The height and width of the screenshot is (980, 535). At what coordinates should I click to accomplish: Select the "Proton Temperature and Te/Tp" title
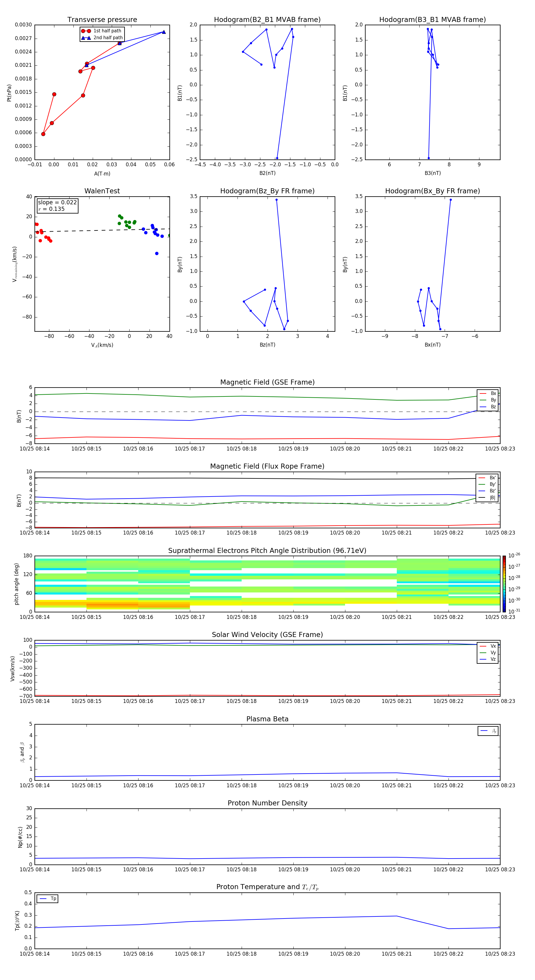(x=267, y=887)
